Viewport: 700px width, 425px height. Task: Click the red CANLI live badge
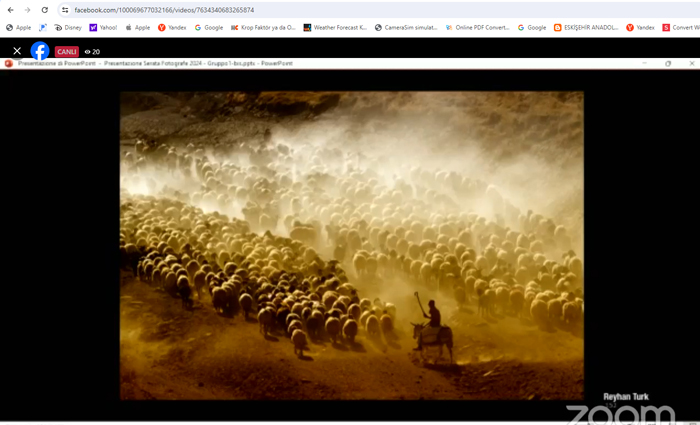pos(66,51)
